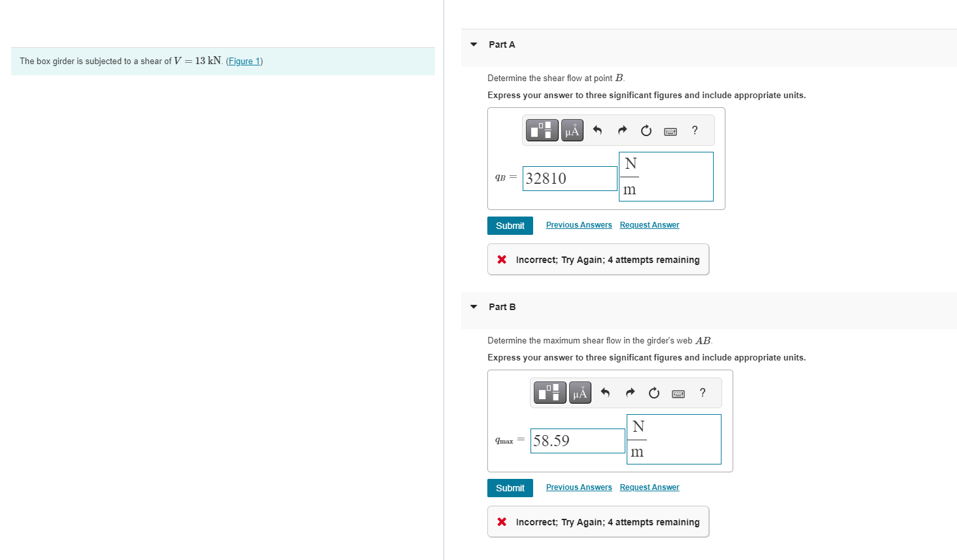Select the Part B heading text
957x560 pixels.
(x=502, y=307)
